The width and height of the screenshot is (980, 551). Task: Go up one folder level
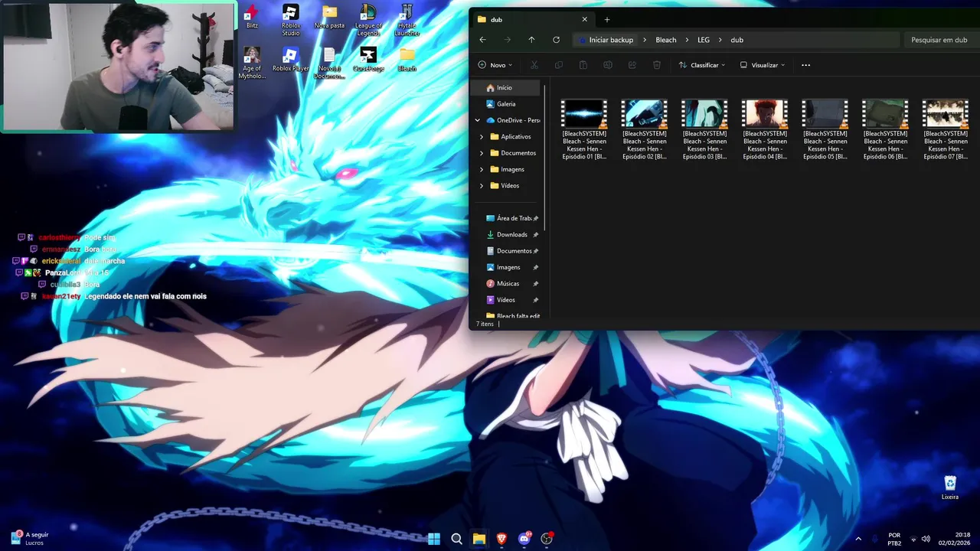click(531, 40)
